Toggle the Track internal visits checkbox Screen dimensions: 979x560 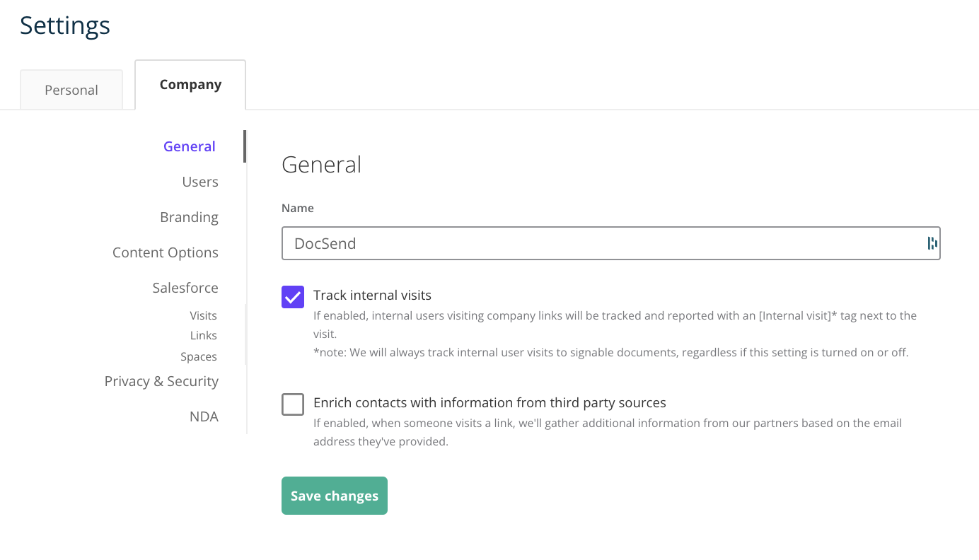pos(292,296)
